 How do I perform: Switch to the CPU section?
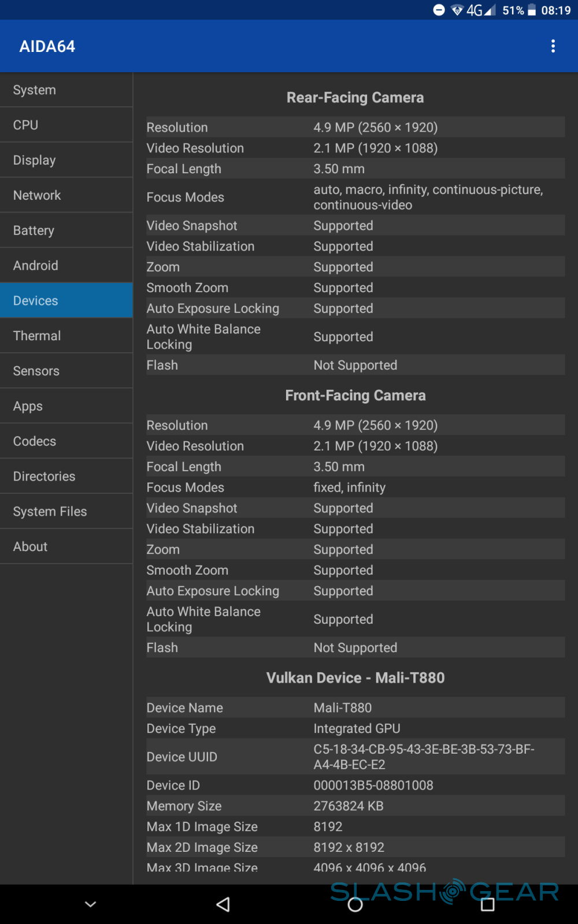[66, 125]
